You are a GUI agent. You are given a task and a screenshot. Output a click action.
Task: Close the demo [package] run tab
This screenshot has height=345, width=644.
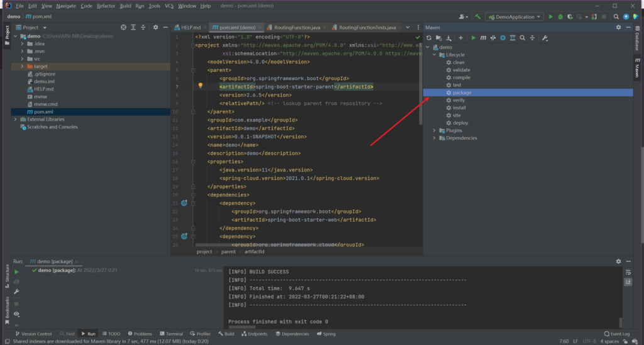coord(77,261)
